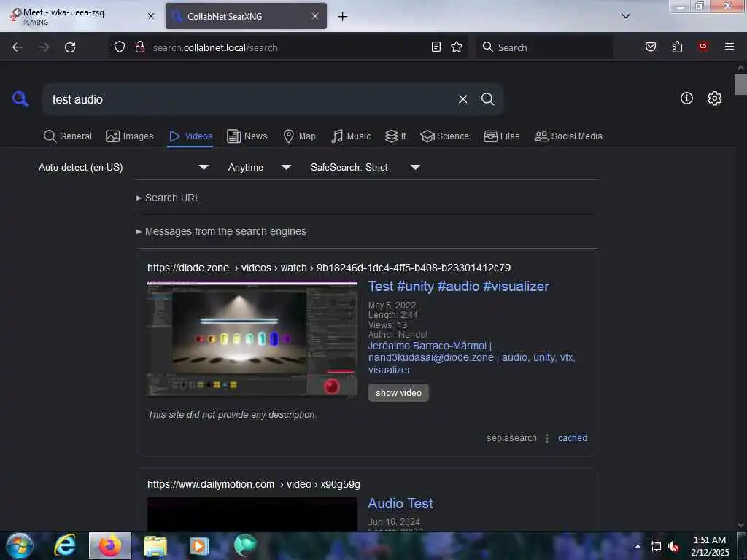The height and width of the screenshot is (560, 747).
Task: Click the dailymotion.com result URL
Action: point(253,484)
